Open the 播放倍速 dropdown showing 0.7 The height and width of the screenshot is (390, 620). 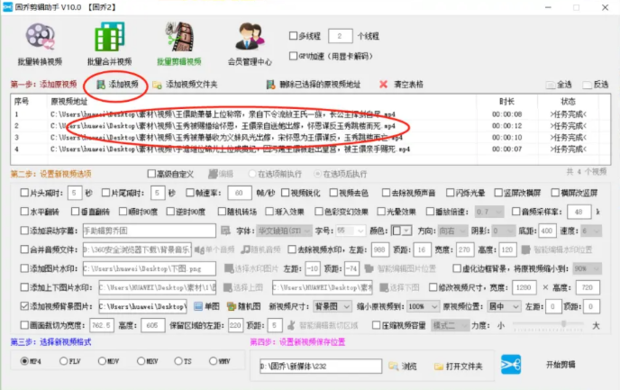click(x=489, y=212)
